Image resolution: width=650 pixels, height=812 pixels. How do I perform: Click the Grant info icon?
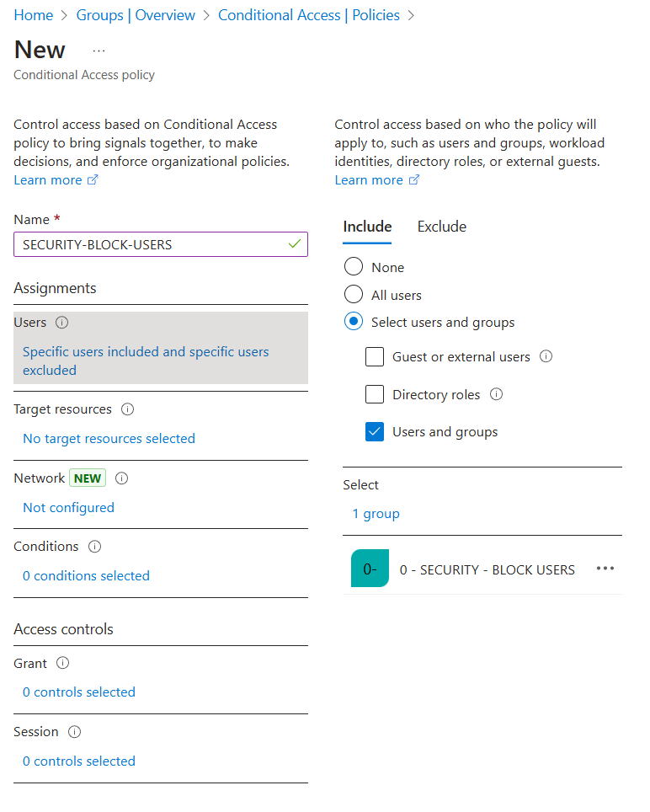pos(62,663)
